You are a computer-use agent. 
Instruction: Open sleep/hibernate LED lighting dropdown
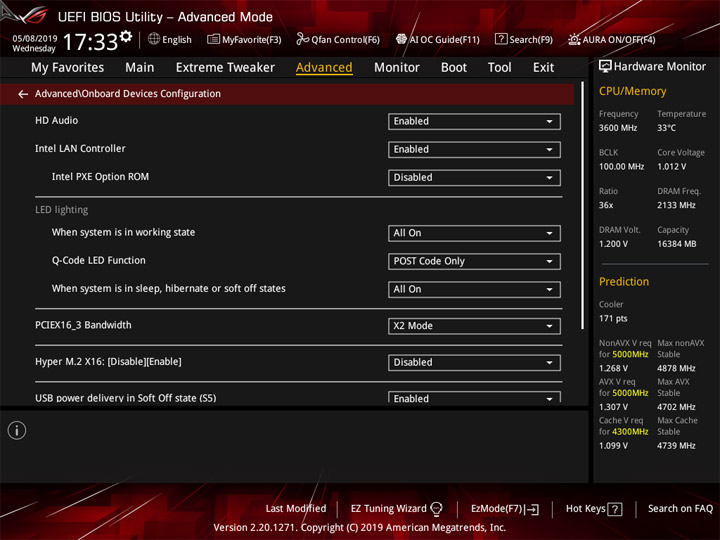(474, 289)
